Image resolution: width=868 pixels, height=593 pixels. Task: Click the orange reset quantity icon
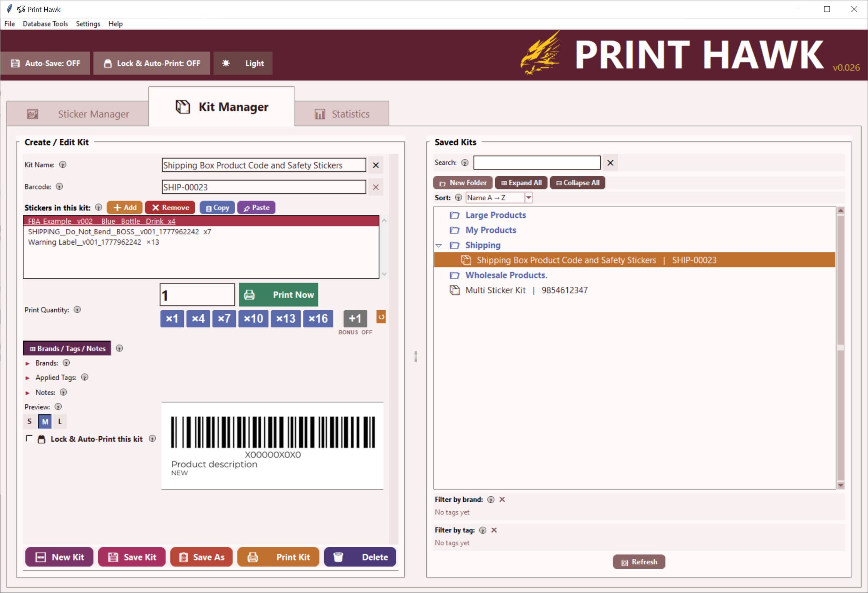(x=381, y=317)
